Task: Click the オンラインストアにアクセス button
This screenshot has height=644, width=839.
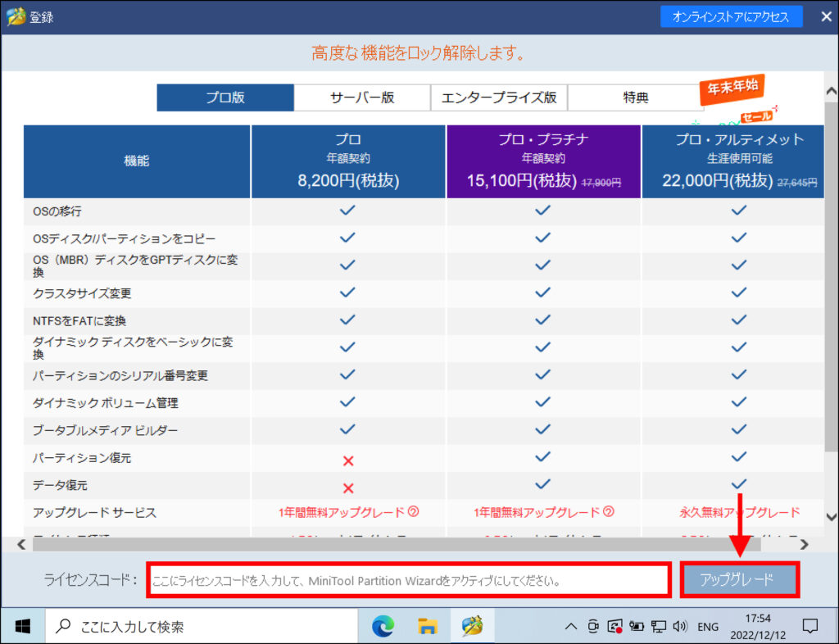Action: click(x=731, y=16)
